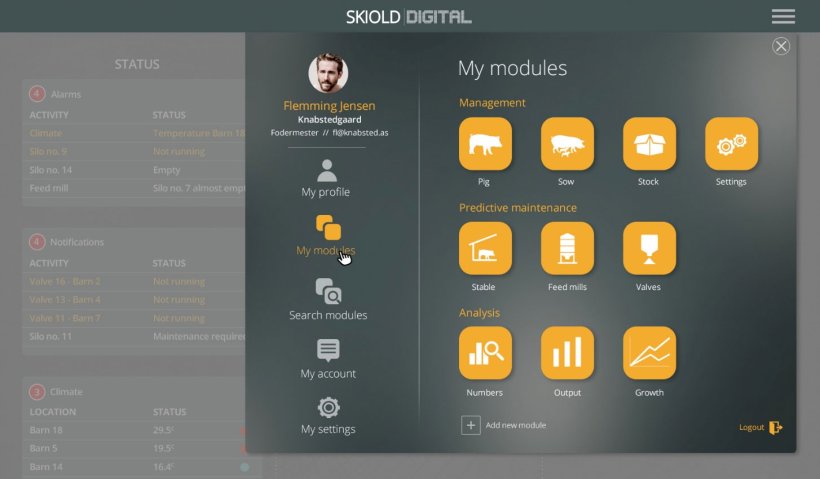Click the email 'fl@knabsted.as'
The image size is (820, 479).
[360, 133]
